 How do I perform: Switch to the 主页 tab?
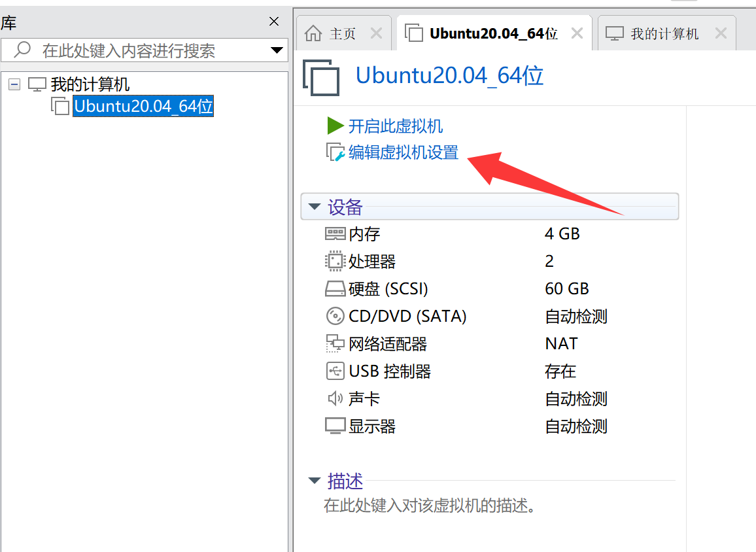point(343,33)
